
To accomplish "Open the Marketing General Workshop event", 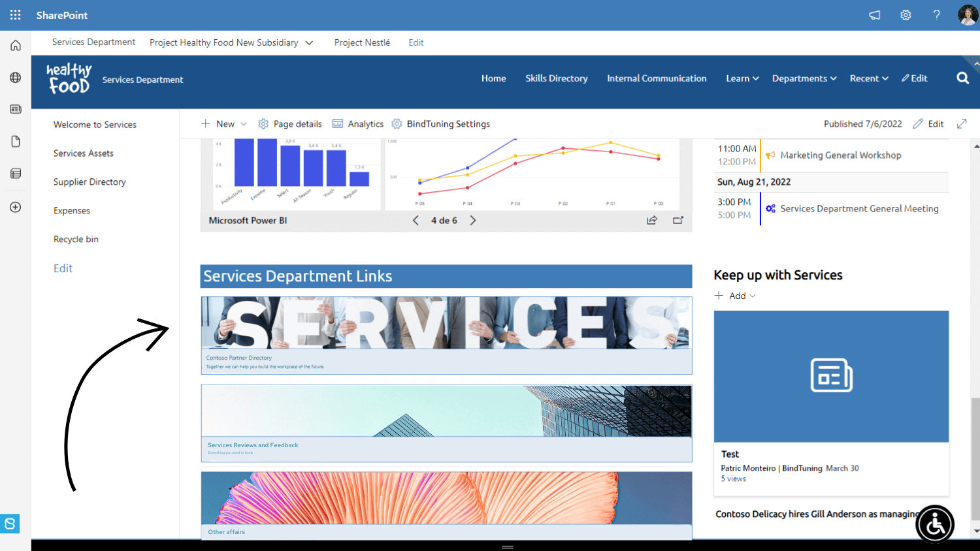I will coord(841,155).
